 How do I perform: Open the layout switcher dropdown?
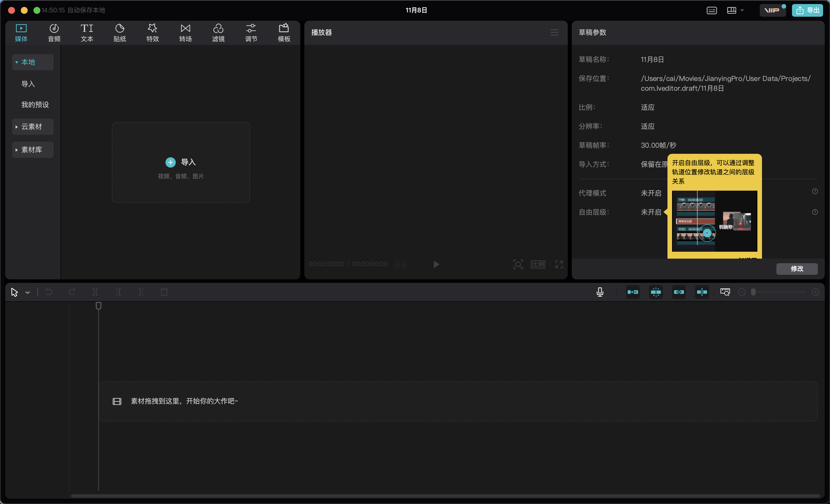pyautogui.click(x=735, y=10)
